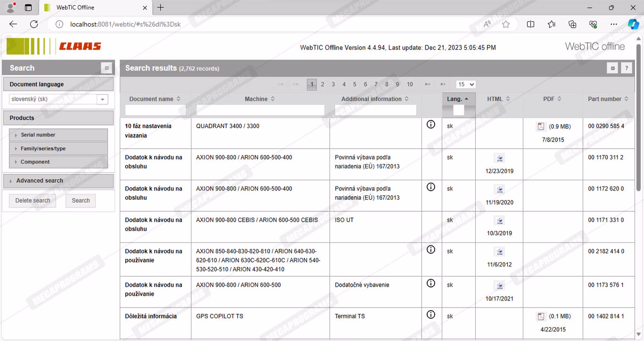
Task: Open PDF for GPS COPILOT TS
Action: [x=541, y=316]
